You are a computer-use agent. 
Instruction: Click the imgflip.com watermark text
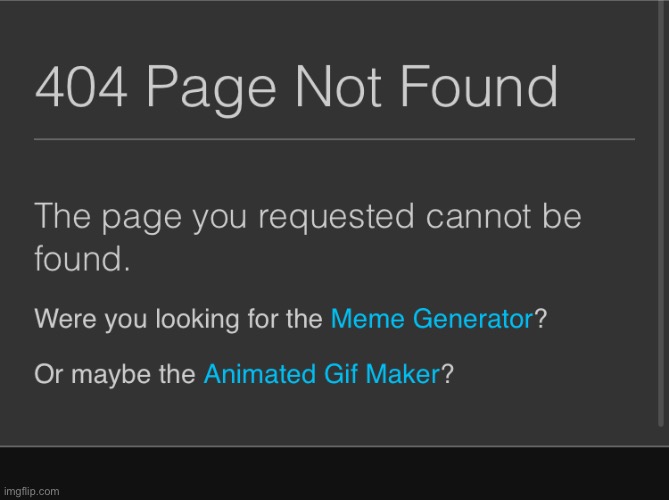[30, 491]
